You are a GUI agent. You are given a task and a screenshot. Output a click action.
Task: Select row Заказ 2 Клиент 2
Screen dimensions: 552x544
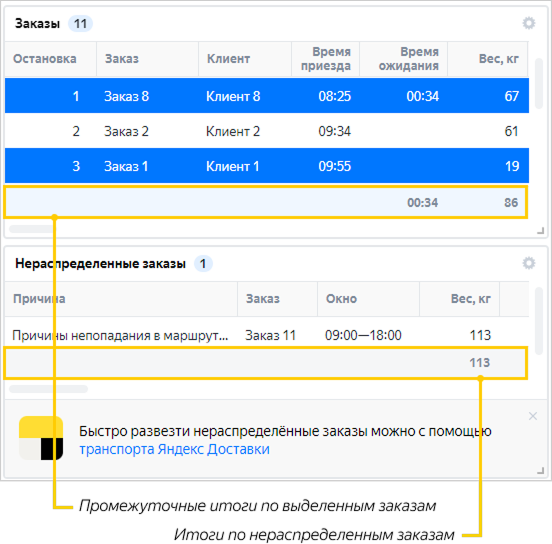266,131
